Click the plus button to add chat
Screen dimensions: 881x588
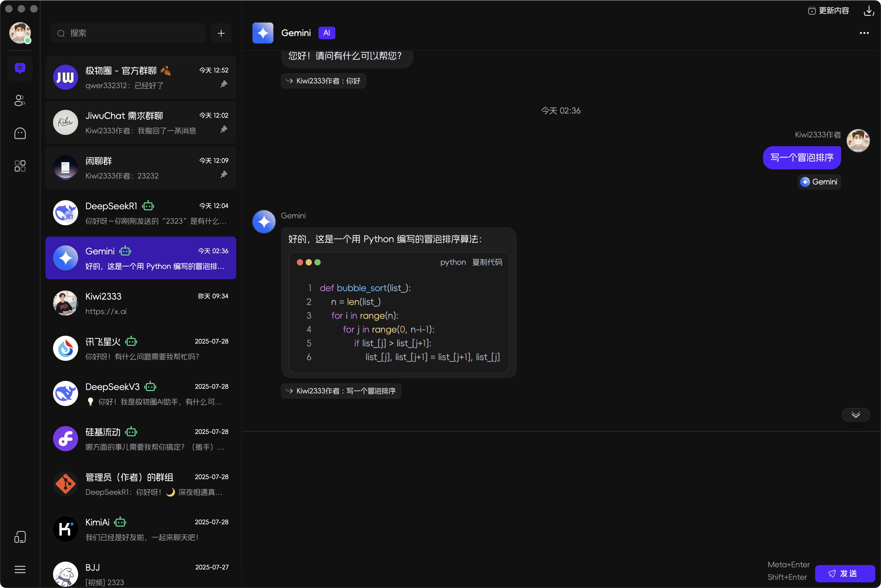[221, 33]
